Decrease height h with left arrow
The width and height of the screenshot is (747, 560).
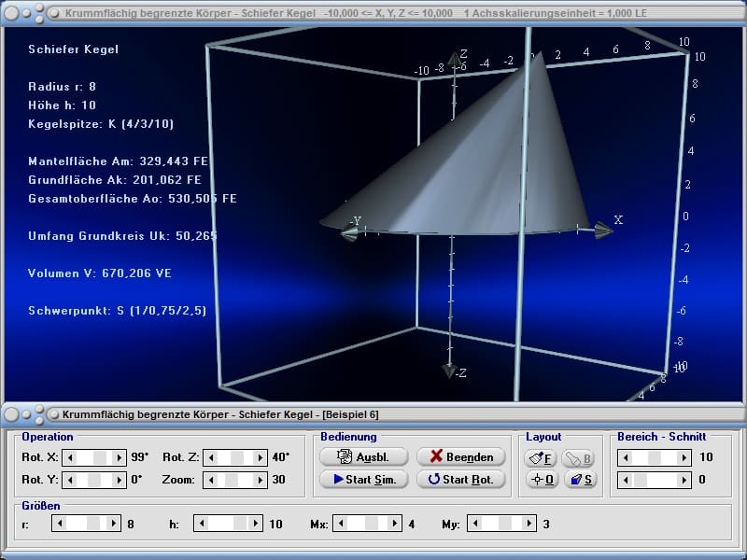click(202, 524)
